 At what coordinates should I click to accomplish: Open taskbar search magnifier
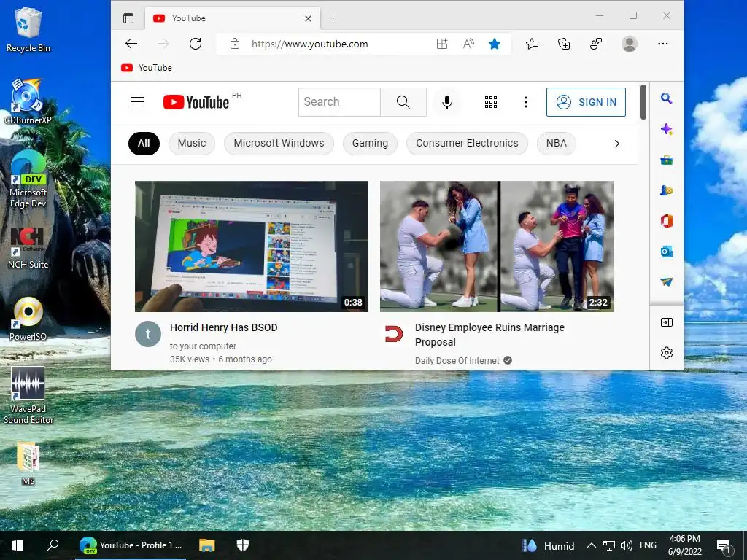53,545
